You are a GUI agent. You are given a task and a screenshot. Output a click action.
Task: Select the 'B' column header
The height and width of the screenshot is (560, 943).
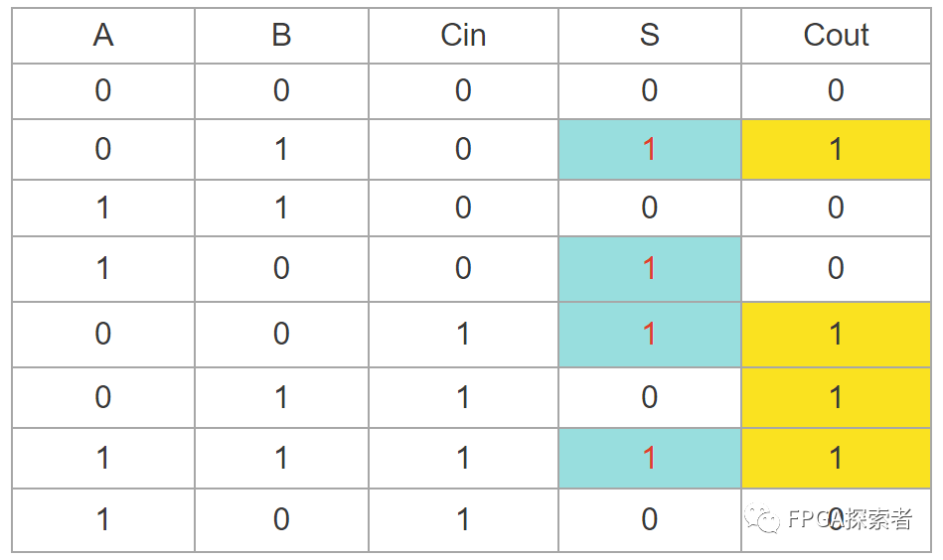point(281,36)
